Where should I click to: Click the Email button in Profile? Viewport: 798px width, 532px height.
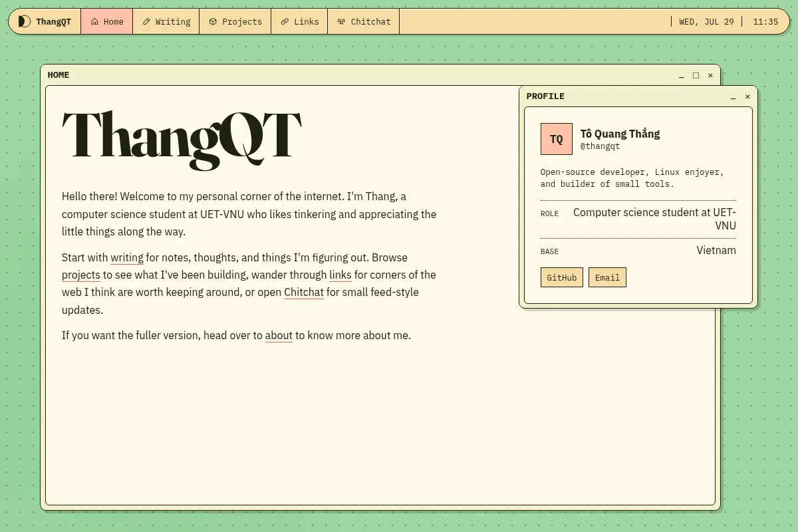click(x=607, y=277)
